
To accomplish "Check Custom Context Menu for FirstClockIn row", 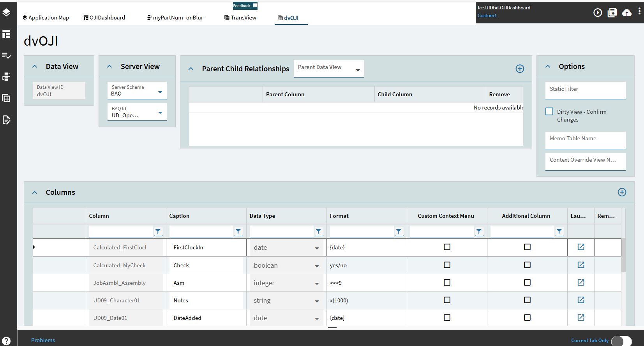I will (x=447, y=247).
